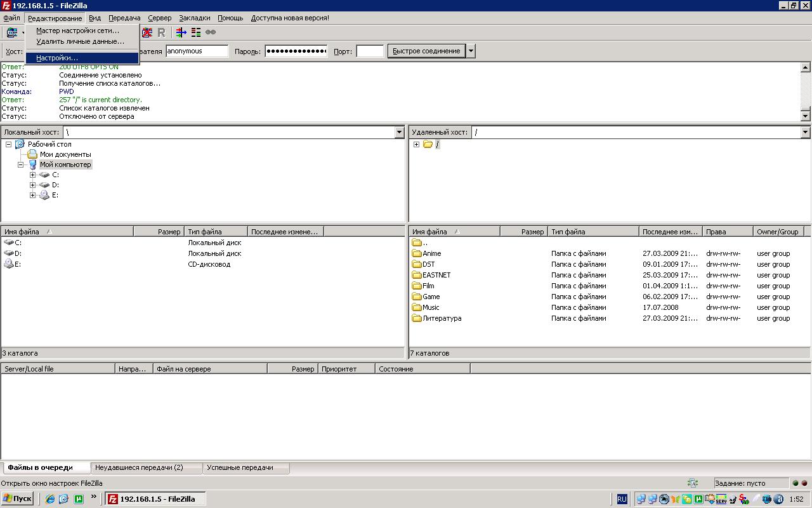812x508 pixels.
Task: Select the C: disk icon in local file list
Action: 9,243
